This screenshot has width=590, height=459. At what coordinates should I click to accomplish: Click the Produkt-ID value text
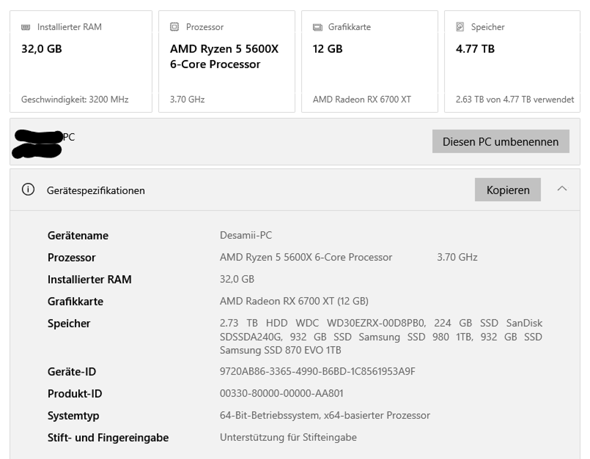tap(281, 393)
